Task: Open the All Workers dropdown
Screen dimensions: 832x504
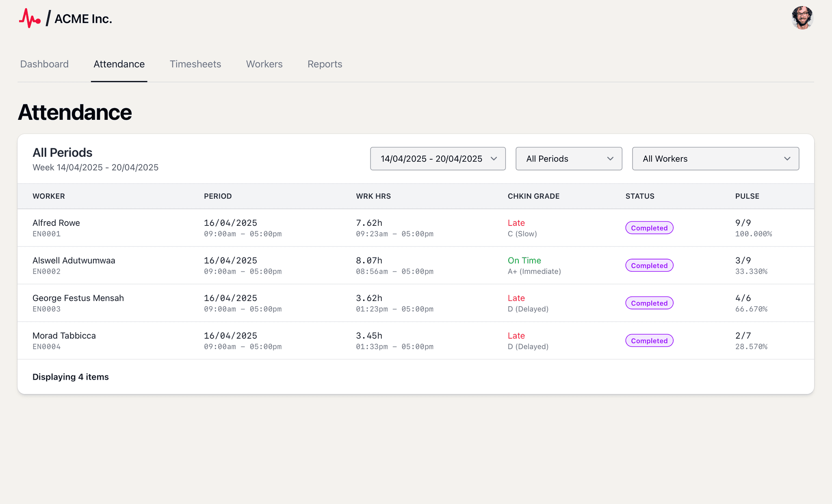Action: [x=715, y=159]
